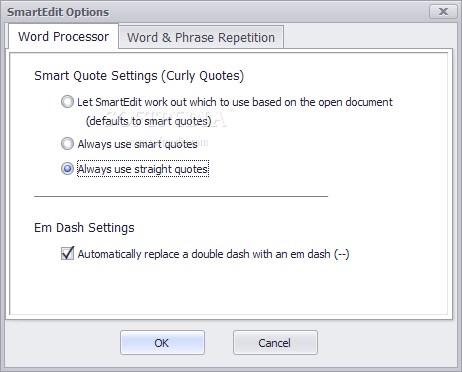Cancel the SmartEdit Options dialog

(x=275, y=343)
